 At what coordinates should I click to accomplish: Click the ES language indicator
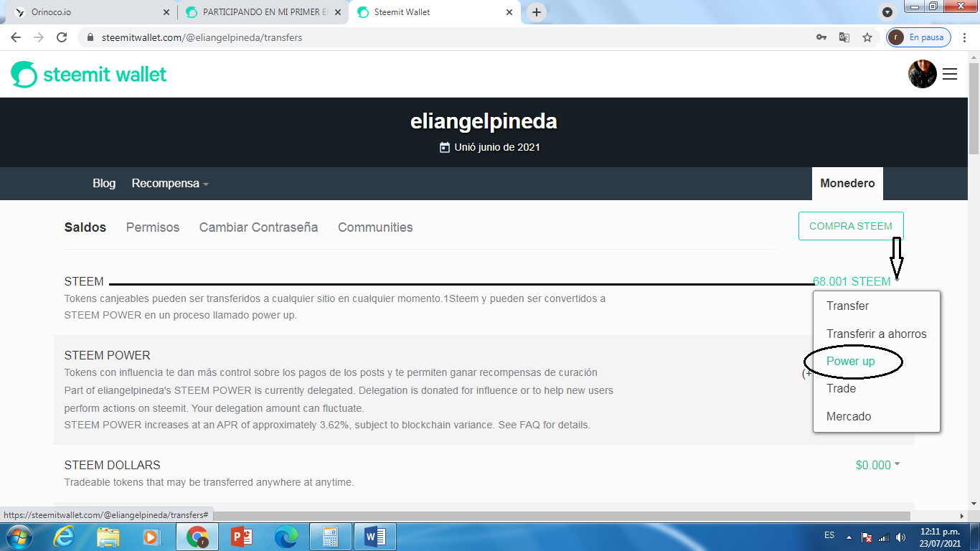point(829,535)
